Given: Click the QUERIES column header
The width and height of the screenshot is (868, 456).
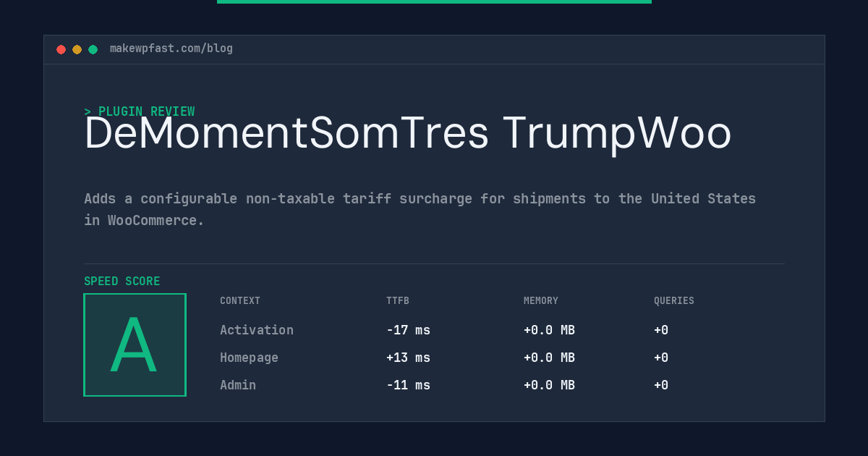Looking at the screenshot, I should point(674,301).
